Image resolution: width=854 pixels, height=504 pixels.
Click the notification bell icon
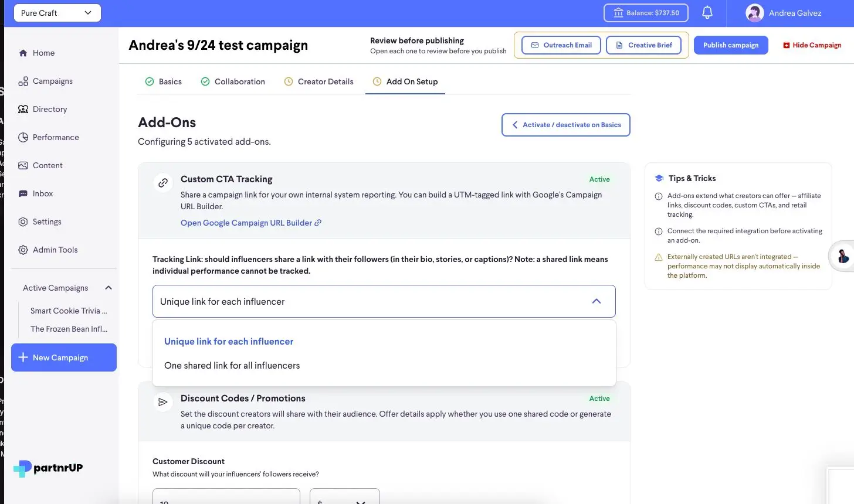pyautogui.click(x=707, y=13)
